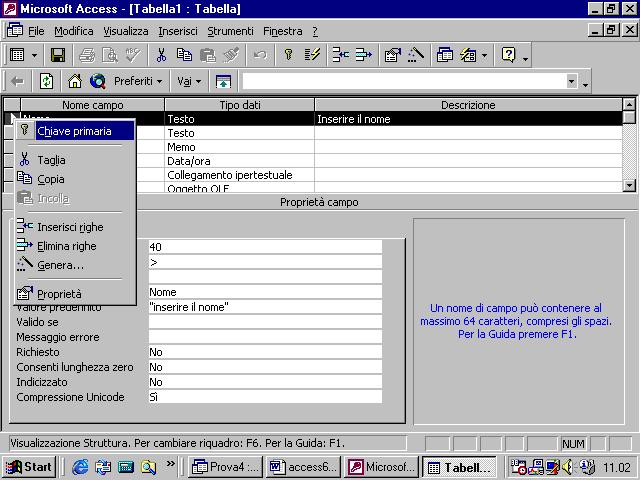Screen dimensions: 640x480
Task: Click the Primary Key toolbar icon
Action: (x=289, y=55)
